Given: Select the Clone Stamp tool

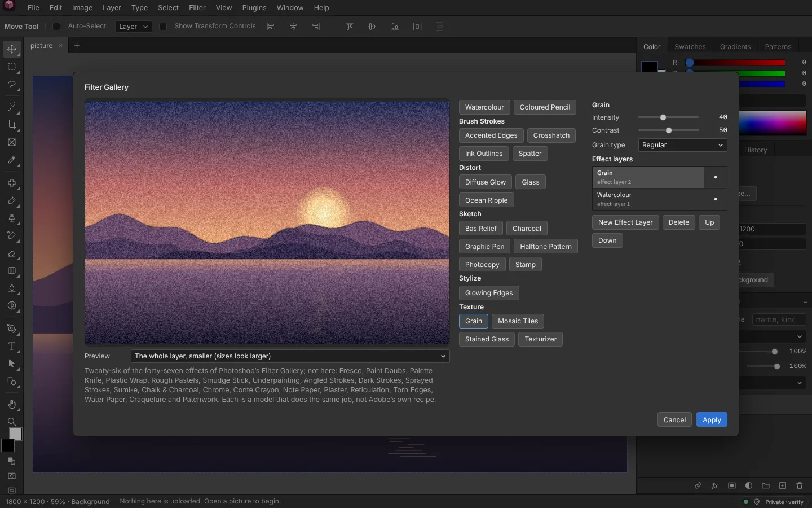Looking at the screenshot, I should 12,218.
